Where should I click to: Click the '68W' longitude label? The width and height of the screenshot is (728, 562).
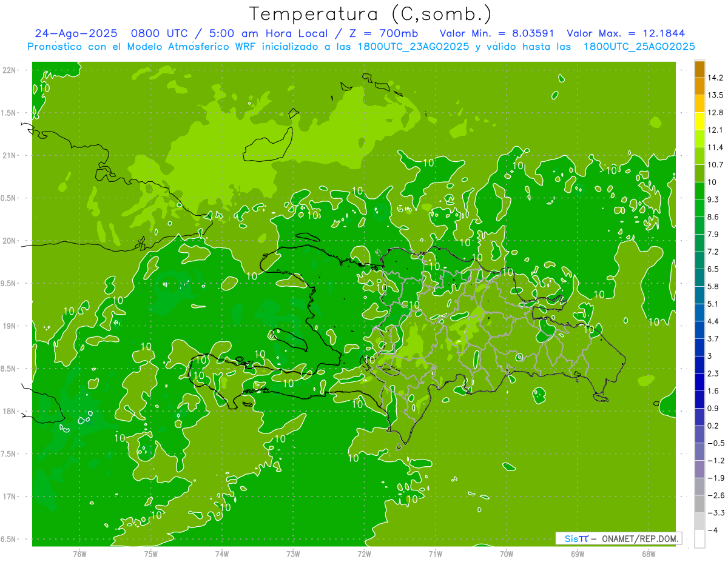(x=649, y=554)
